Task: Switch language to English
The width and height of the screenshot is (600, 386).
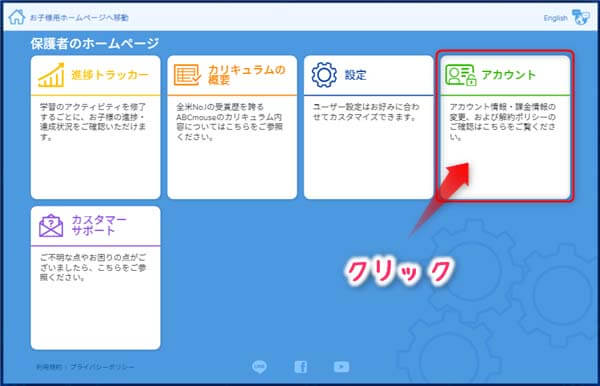Action: [556, 18]
